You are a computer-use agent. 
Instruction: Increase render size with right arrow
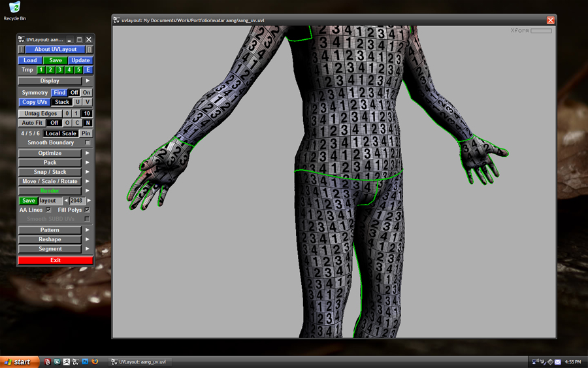point(89,201)
